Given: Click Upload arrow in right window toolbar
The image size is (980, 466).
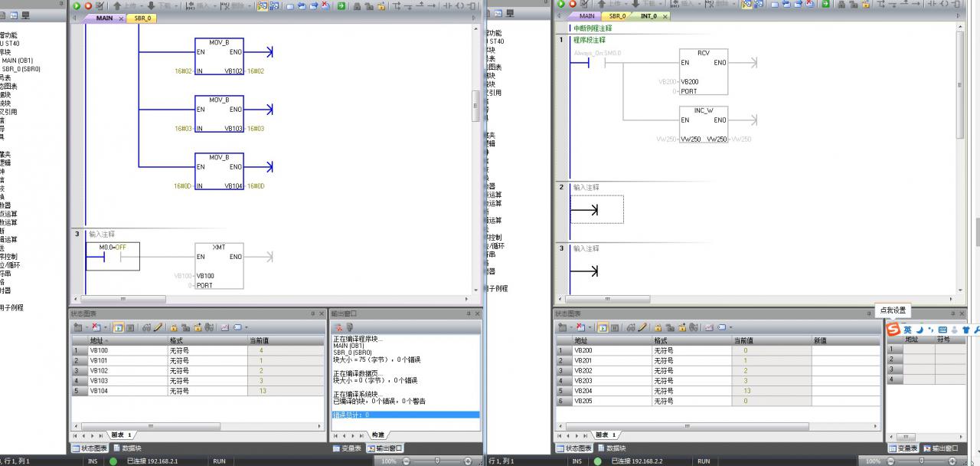Looking at the screenshot, I should click(602, 5).
